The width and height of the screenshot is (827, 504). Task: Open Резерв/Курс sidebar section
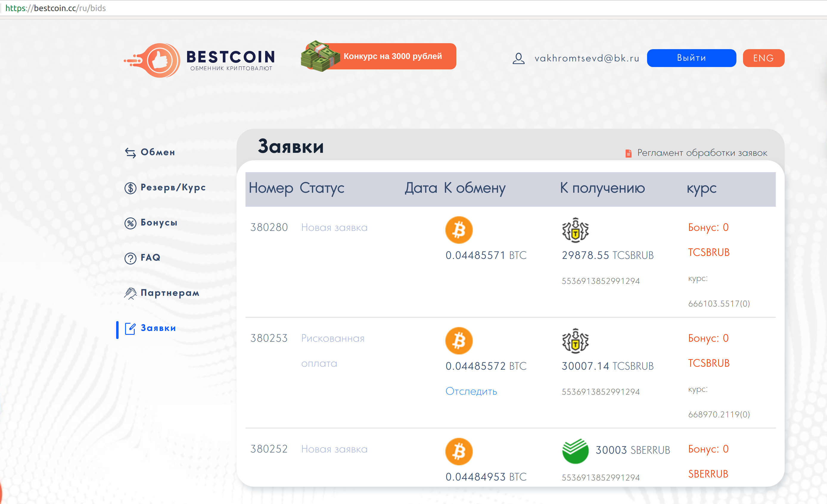[172, 188]
